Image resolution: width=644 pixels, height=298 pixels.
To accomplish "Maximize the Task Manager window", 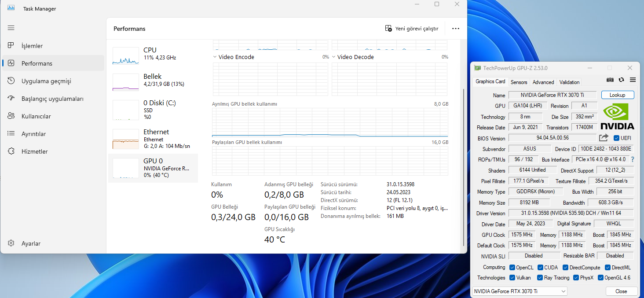I will click(x=437, y=4).
